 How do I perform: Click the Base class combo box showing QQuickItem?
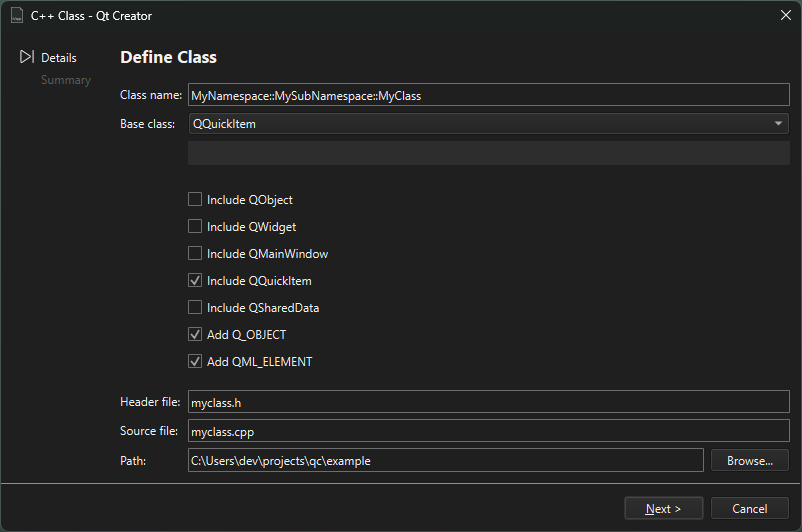tap(480, 124)
